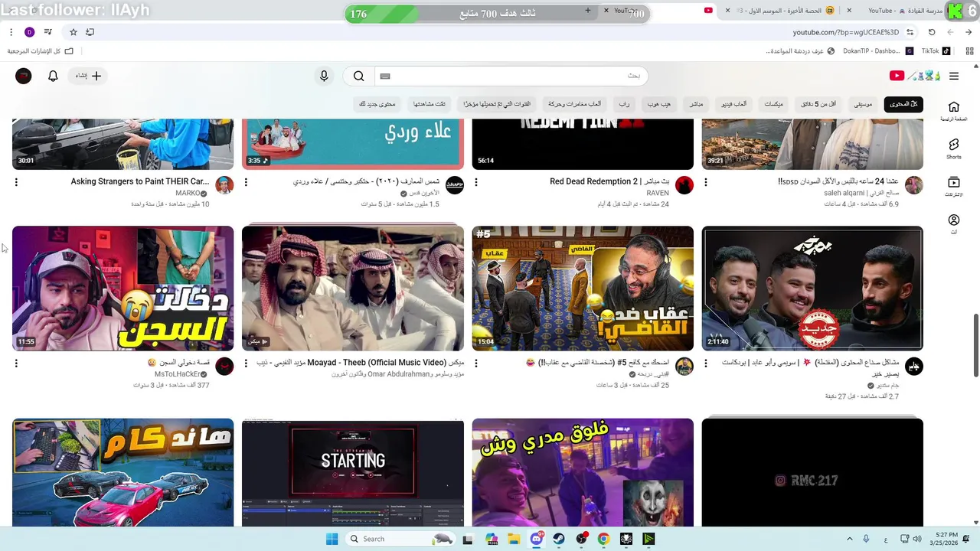This screenshot has height=551, width=980.
Task: Open options for the 'شمس المعارف' video
Action: [246, 182]
